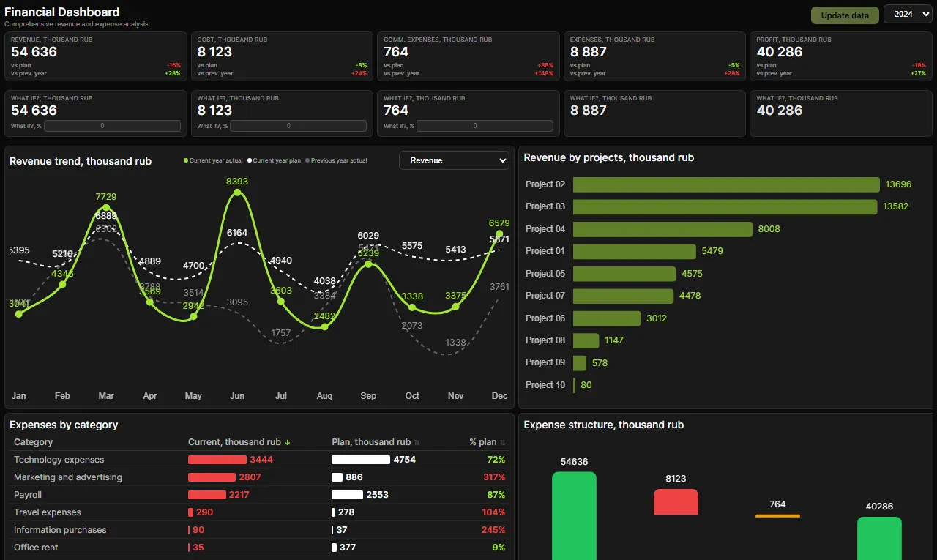Select the December data point labeled 6579

499,234
